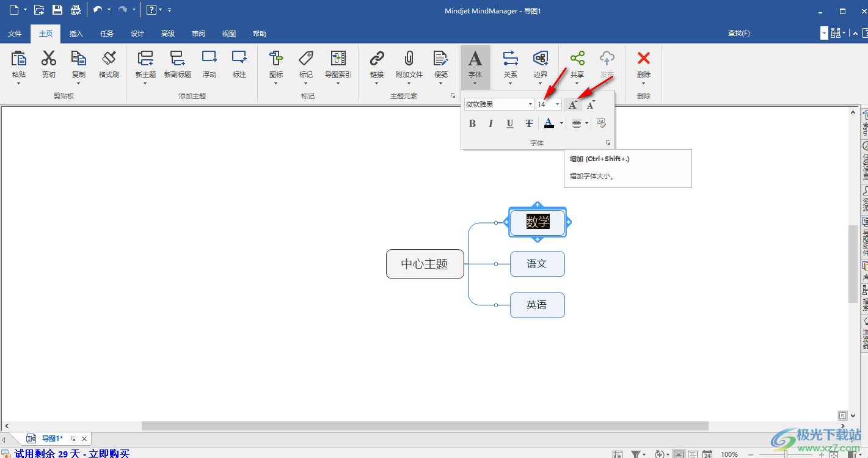Click the Paste (粘贴) icon
868x458 pixels.
(x=19, y=58)
